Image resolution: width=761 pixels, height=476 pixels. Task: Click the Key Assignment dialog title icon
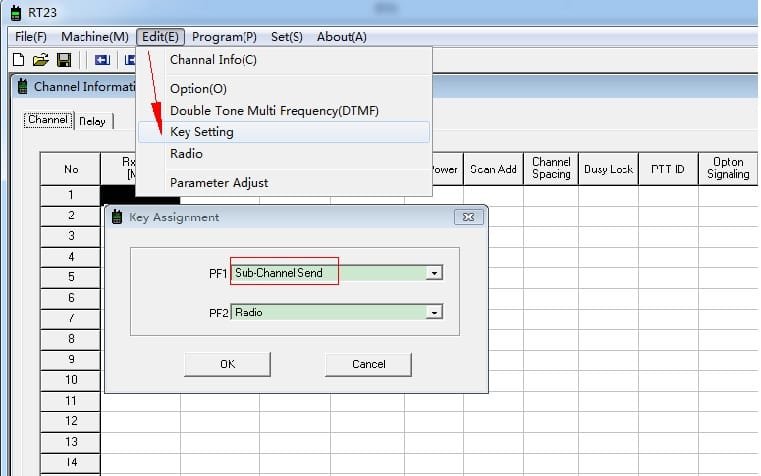[117, 217]
